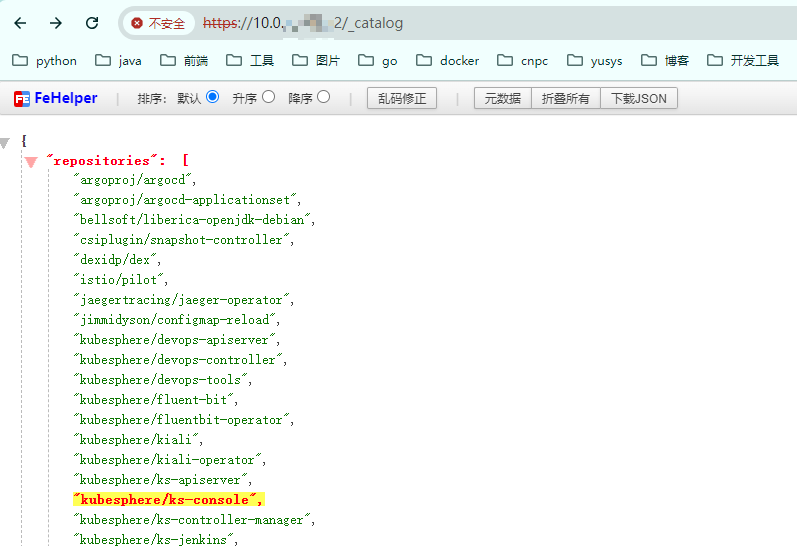The height and width of the screenshot is (546, 797).
Task: Select the 默认 sort radio button
Action: click(x=212, y=97)
